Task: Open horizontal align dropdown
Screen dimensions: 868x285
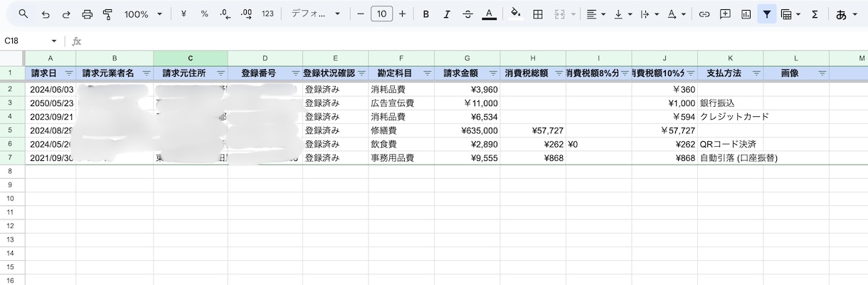Action: coord(596,14)
